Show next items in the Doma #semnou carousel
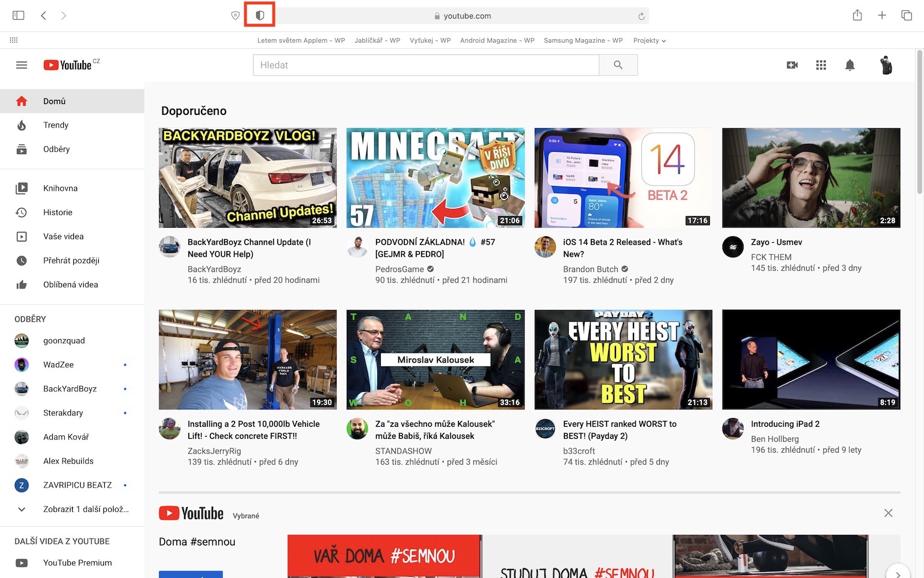The image size is (924, 578). coord(898,573)
